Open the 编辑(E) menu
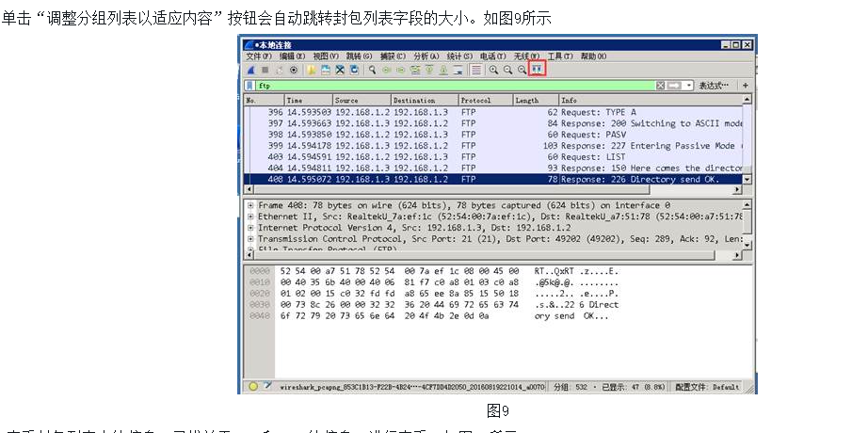Image resolution: width=868 pixels, height=433 pixels. (292, 56)
